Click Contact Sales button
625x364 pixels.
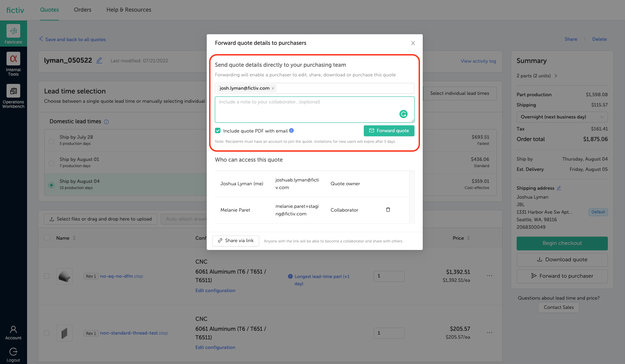tap(558, 307)
